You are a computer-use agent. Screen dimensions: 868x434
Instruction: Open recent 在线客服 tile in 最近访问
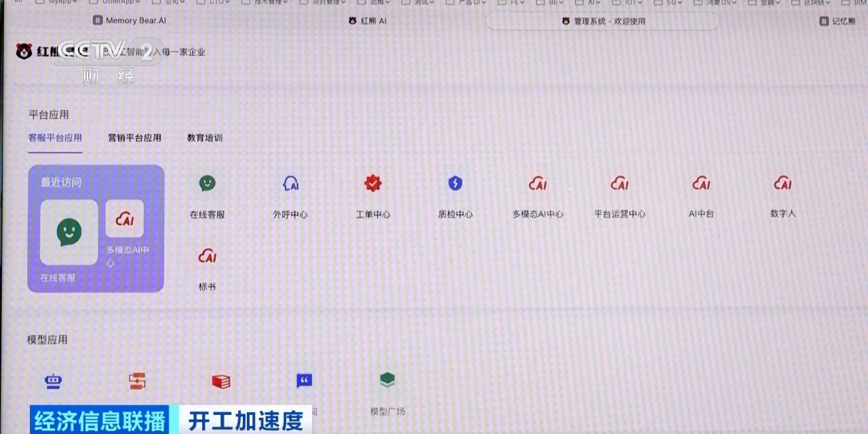coord(68,233)
